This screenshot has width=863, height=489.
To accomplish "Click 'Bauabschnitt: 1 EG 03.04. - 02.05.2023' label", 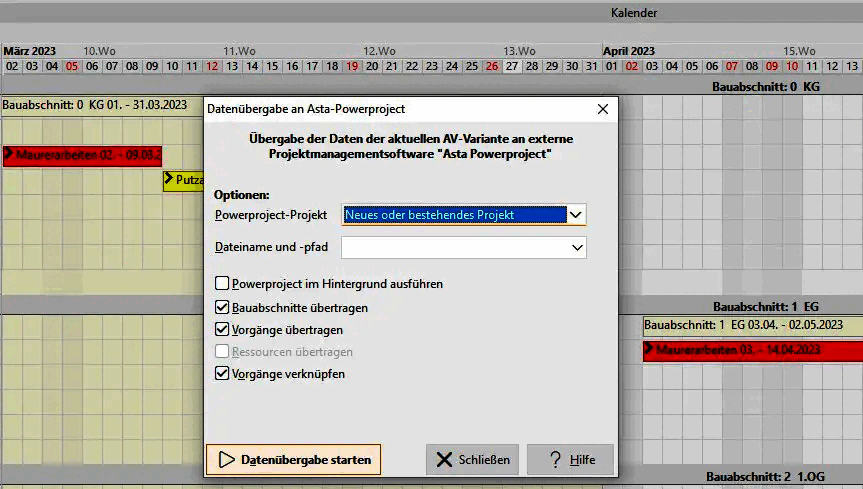I will pos(744,325).
